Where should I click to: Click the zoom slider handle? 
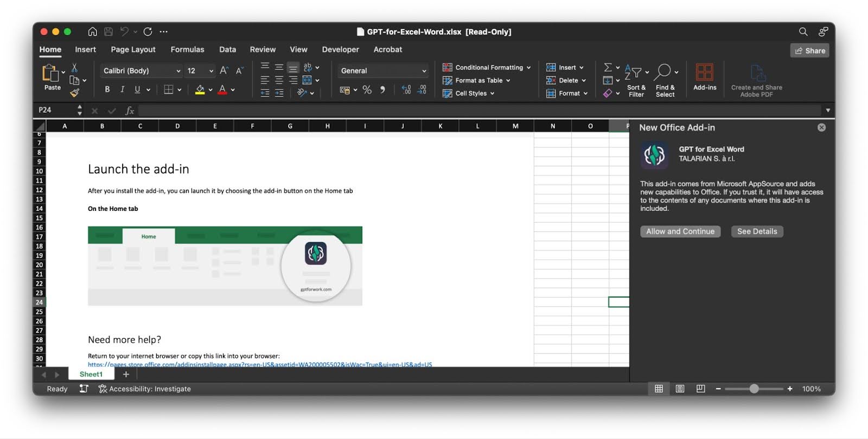754,389
